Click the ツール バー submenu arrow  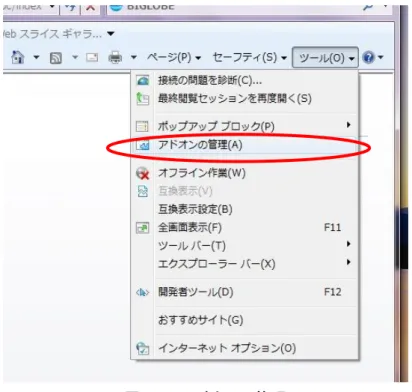[348, 244]
